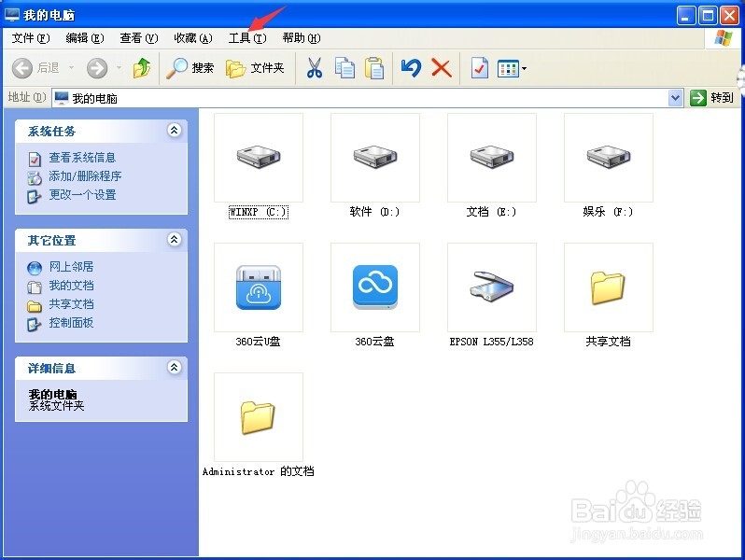Minimize the 我的电脑 window

(686, 16)
